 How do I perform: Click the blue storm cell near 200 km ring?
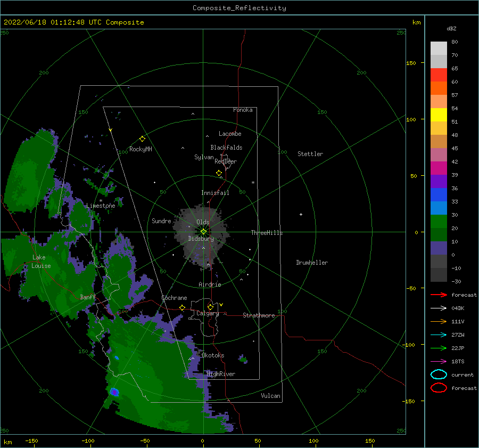tap(114, 392)
